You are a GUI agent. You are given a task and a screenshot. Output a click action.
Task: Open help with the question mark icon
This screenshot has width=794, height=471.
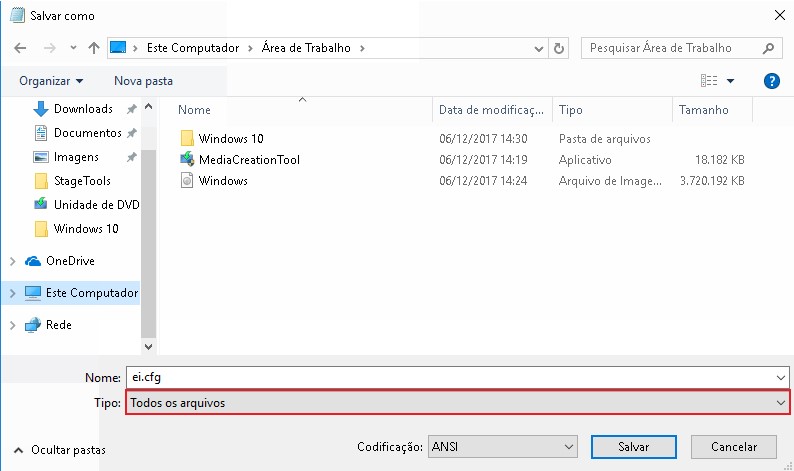771,81
